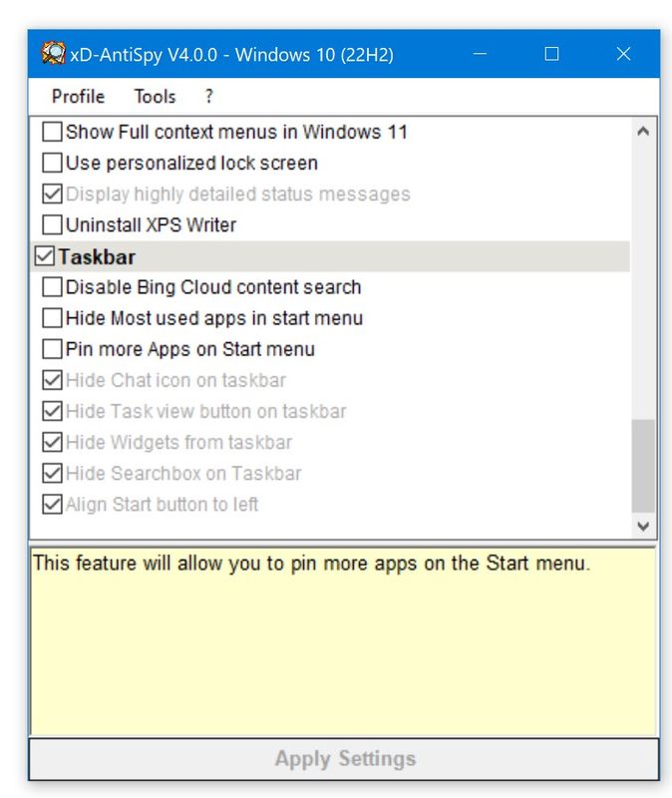Check Use personalized lock screen option

pos(52,163)
